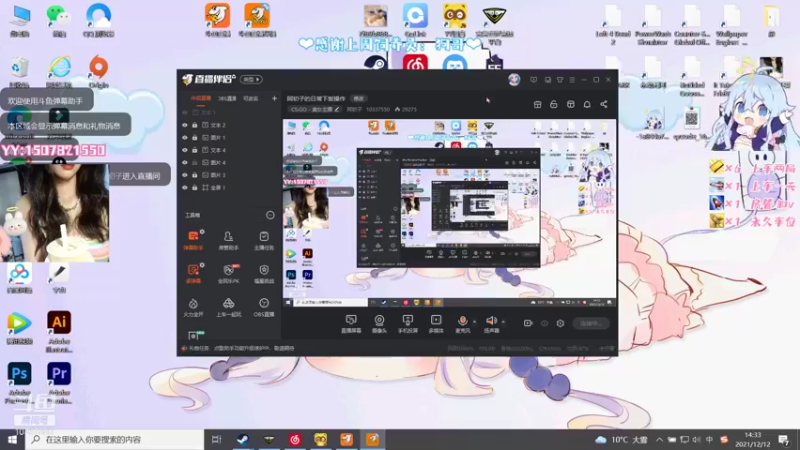The width and height of the screenshot is (800, 450).
Task: Expand the speaker options arrow
Action: pyautogui.click(x=503, y=322)
